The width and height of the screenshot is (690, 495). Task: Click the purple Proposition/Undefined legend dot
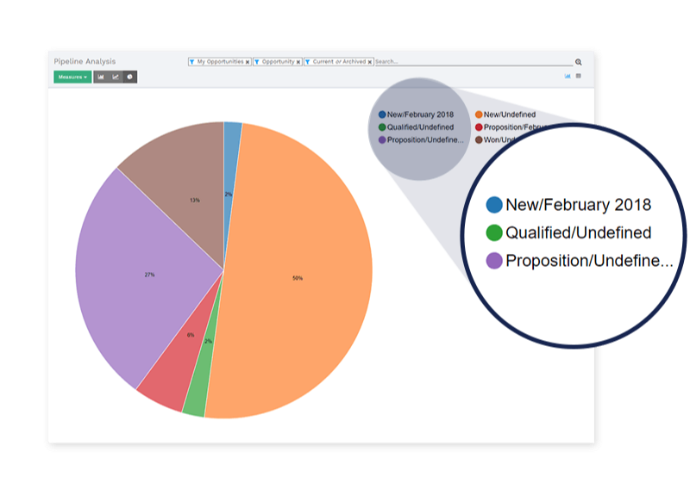382,140
